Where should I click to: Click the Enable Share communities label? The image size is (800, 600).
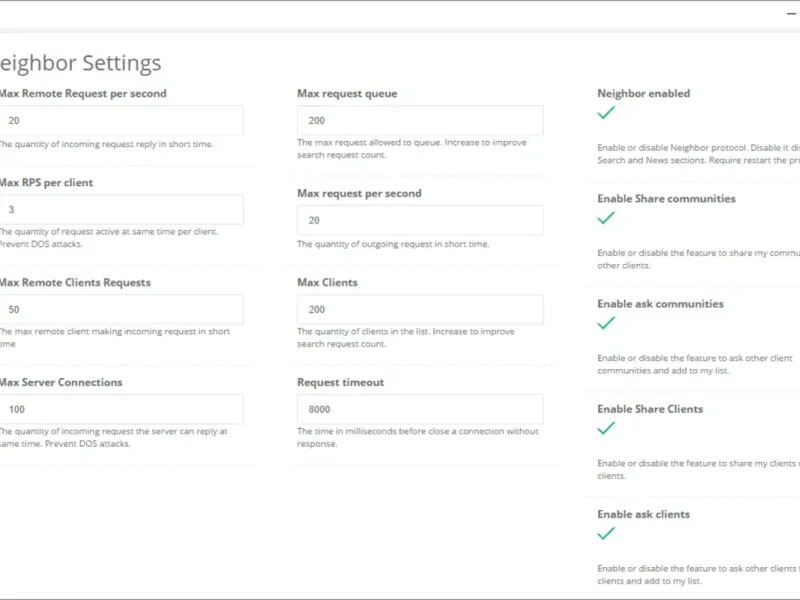click(666, 199)
